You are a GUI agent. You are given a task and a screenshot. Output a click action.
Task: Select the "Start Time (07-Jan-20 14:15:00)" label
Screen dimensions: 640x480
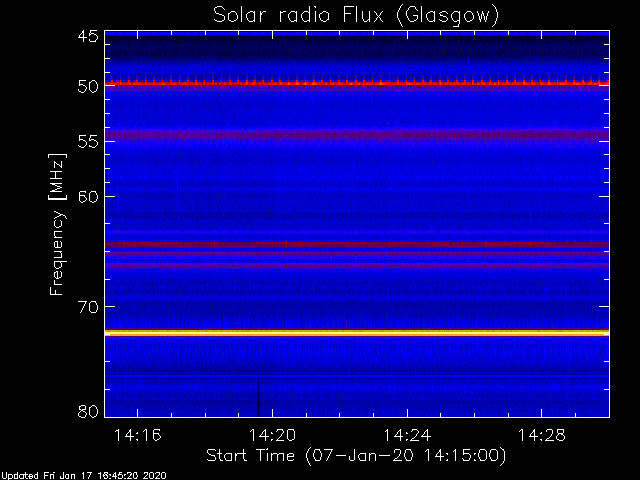click(356, 455)
